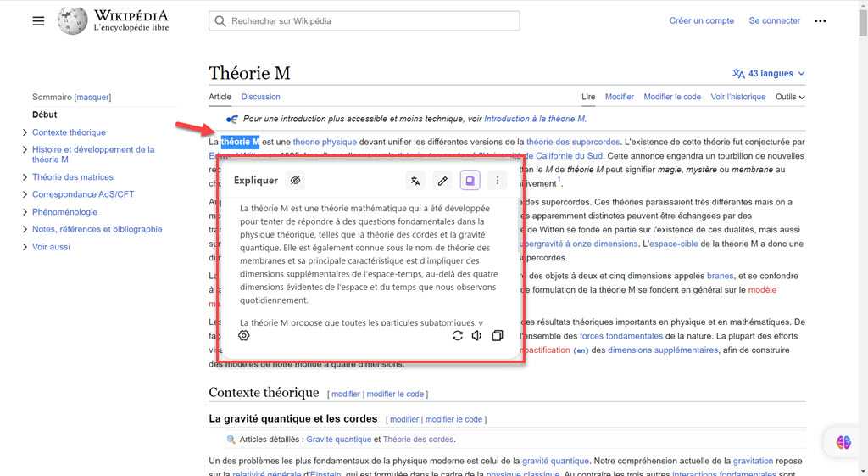
Task: Switch to the Discussion tab
Action: (260, 97)
